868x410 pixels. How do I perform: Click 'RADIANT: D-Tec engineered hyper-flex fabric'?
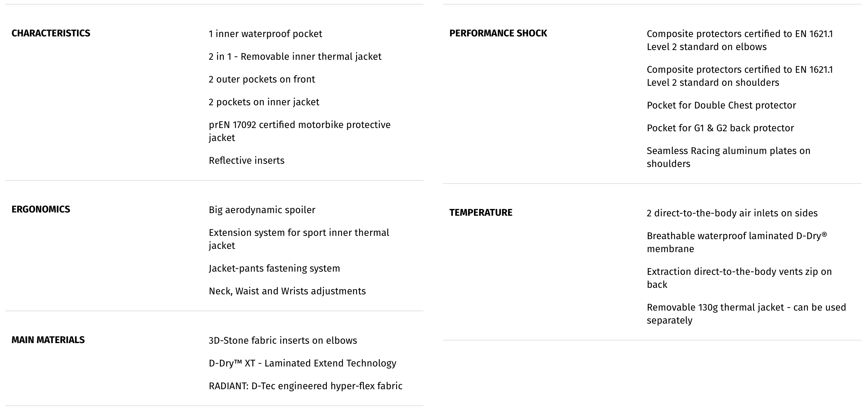coord(306,386)
